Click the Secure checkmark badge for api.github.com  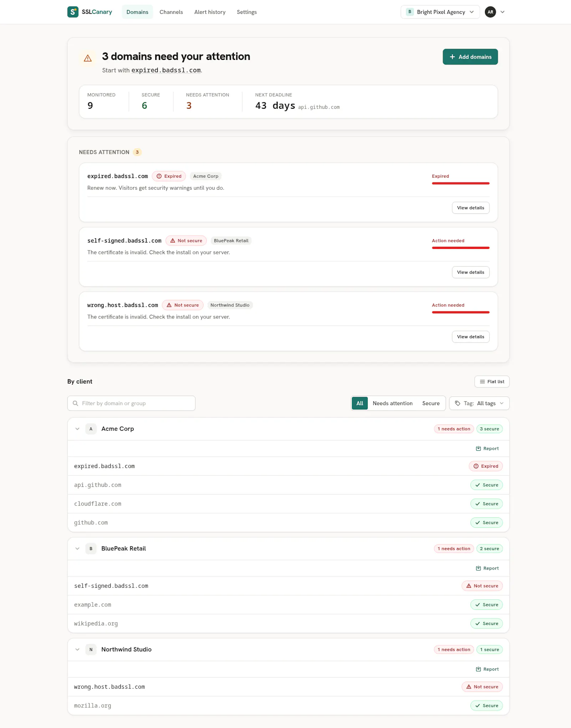(486, 485)
